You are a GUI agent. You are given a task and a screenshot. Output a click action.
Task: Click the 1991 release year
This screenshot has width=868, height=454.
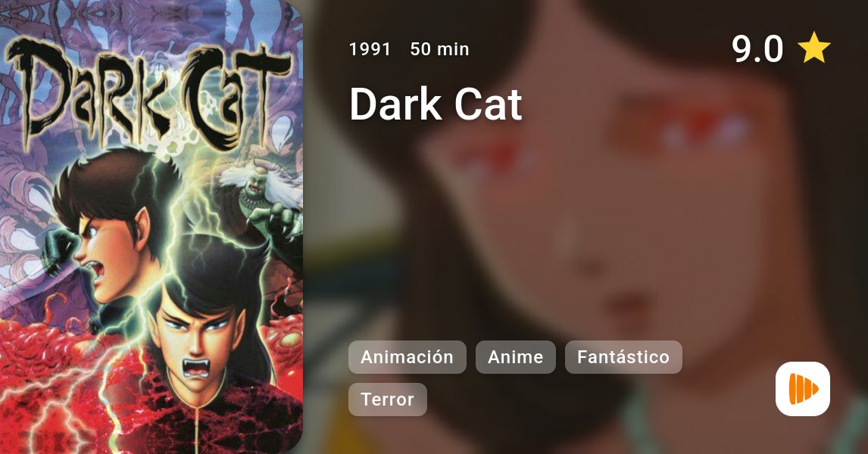(370, 49)
